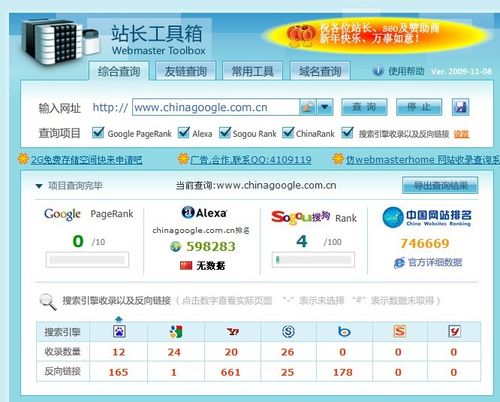Open the 广告,合作,联系QQ:4109119 link
Screen dimensions: 500x402
(x=251, y=160)
